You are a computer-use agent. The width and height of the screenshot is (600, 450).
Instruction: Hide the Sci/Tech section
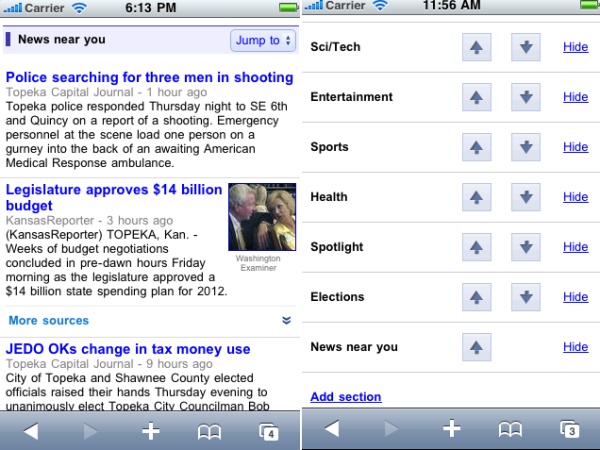(576, 47)
